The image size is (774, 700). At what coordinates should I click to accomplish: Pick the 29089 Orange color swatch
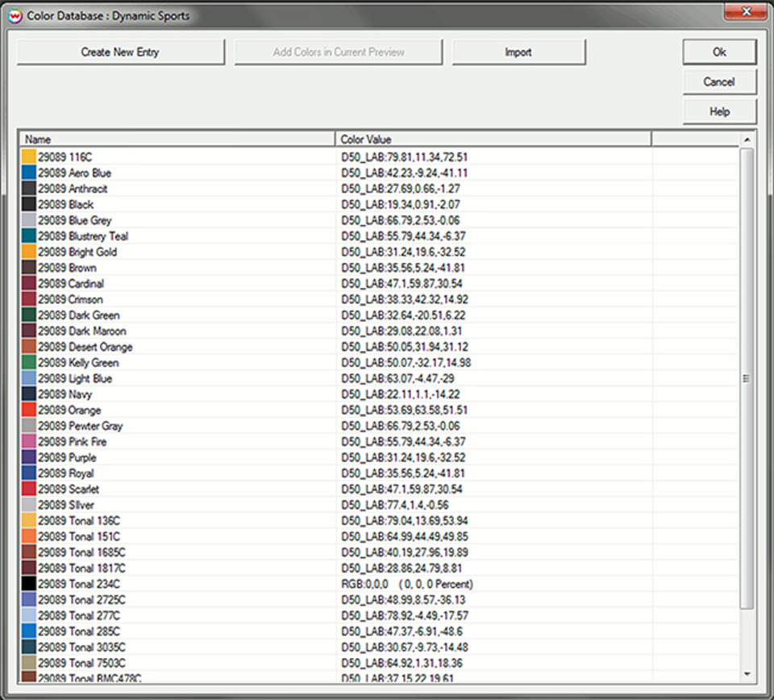click(x=29, y=410)
